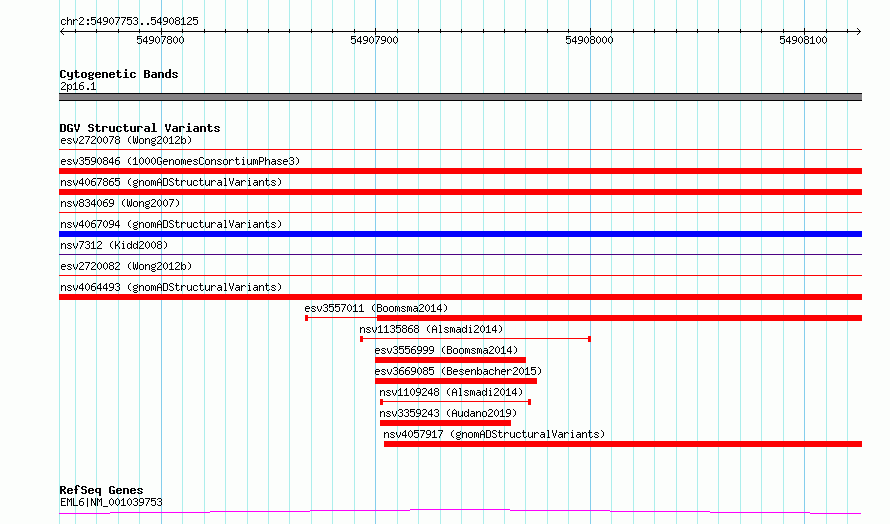Click the magenta EML6 gene line
Viewport: 890px width, 524px height.
(460, 512)
